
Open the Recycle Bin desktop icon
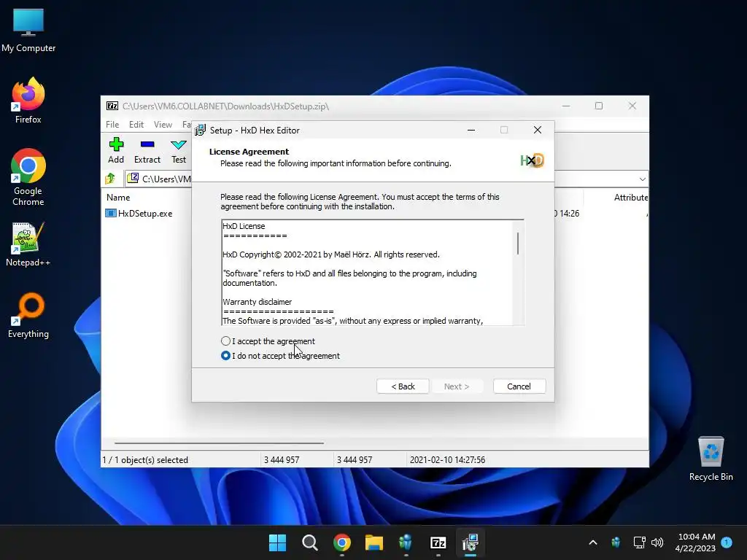(711, 459)
